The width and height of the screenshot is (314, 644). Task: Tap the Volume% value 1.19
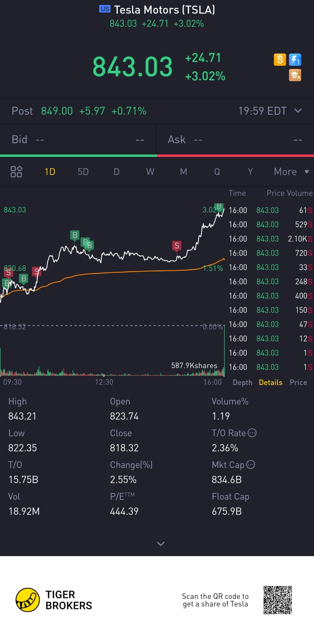[221, 416]
